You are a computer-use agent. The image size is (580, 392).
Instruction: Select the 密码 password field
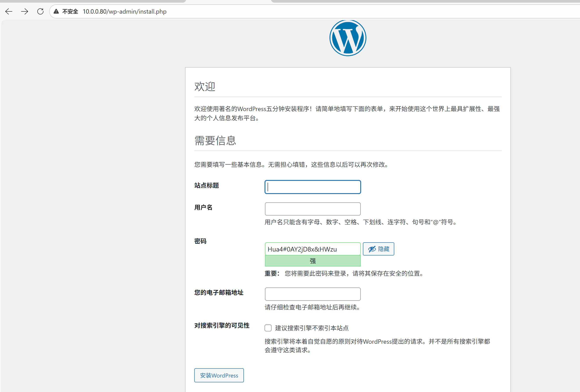[312, 249]
